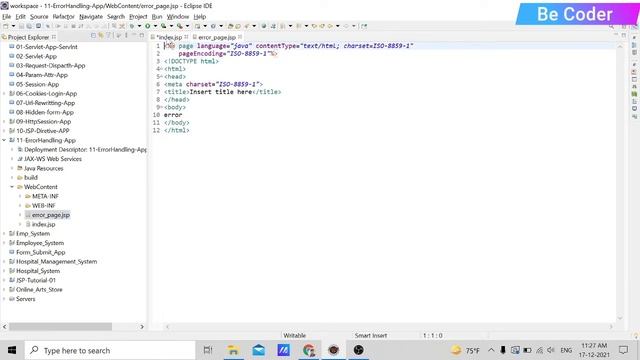
Task: Select error_page.jsp in Project Explorer
Action: point(51,215)
